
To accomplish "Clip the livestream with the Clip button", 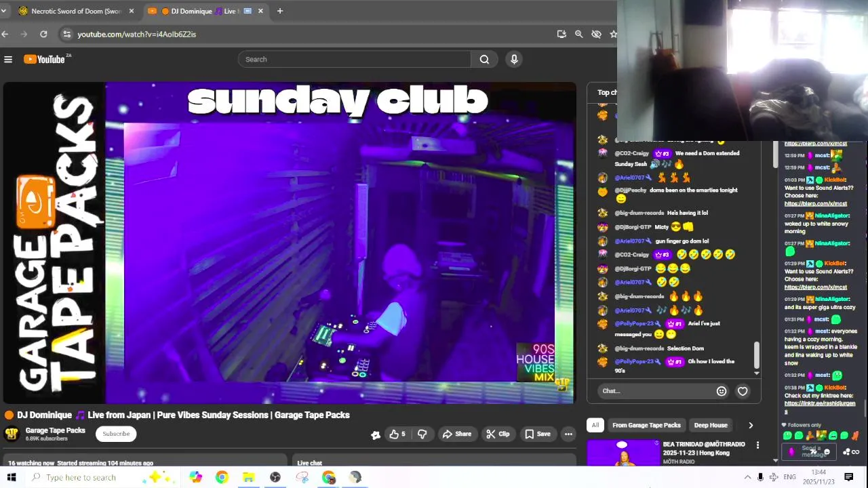I will click(x=498, y=434).
